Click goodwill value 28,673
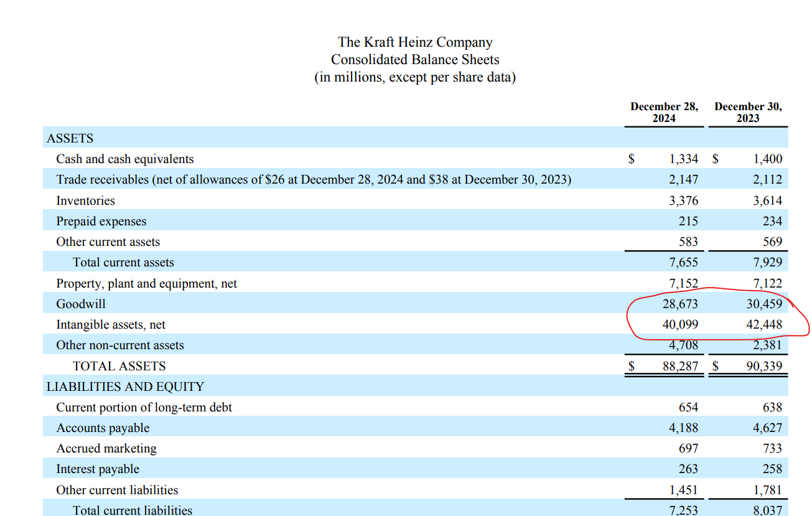The image size is (812, 516). [x=681, y=304]
